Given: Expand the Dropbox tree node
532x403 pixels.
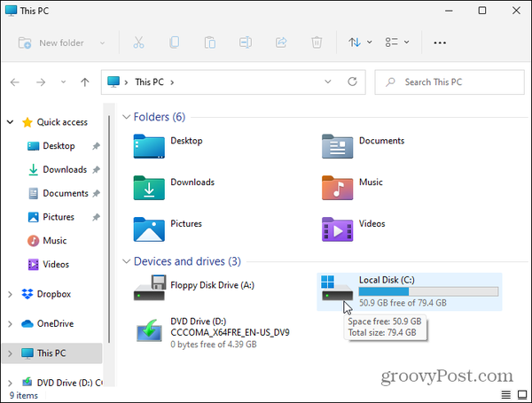Looking at the screenshot, I should click(x=10, y=294).
